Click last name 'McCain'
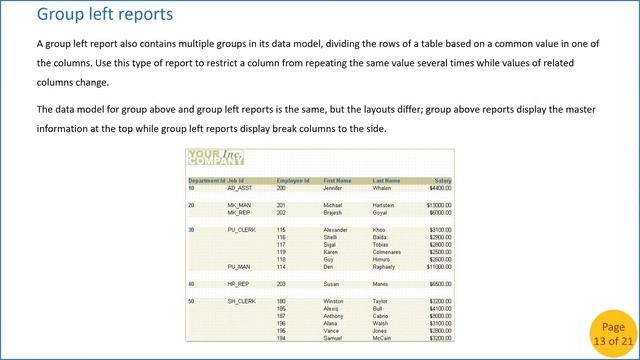The height and width of the screenshot is (360, 640). pos(382,338)
